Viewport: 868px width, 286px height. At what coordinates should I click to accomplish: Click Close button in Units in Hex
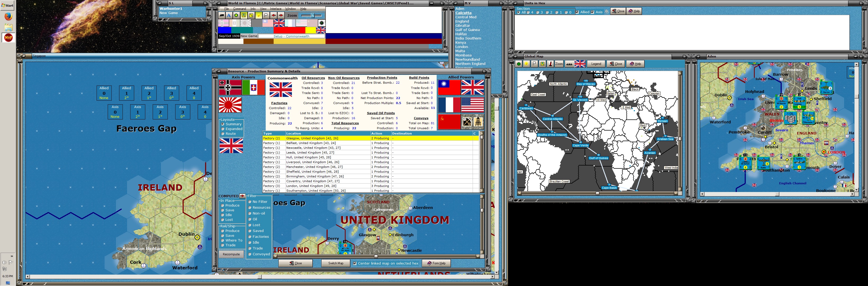coord(618,11)
